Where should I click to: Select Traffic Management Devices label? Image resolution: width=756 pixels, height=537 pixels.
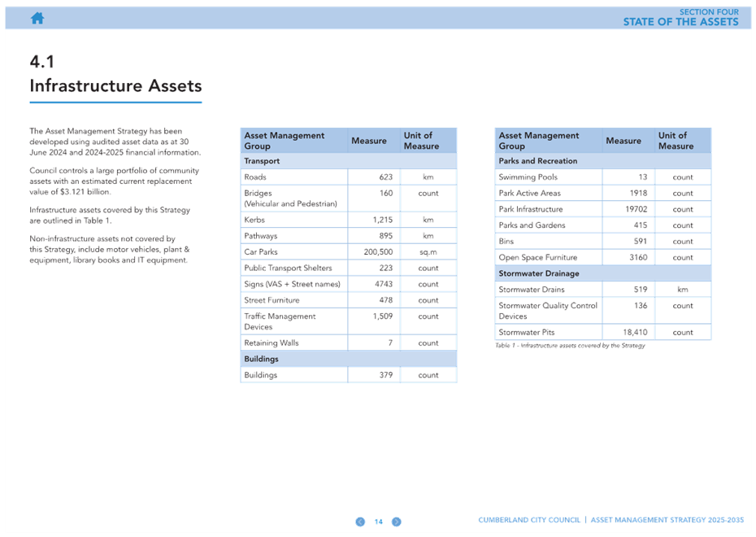coord(280,321)
